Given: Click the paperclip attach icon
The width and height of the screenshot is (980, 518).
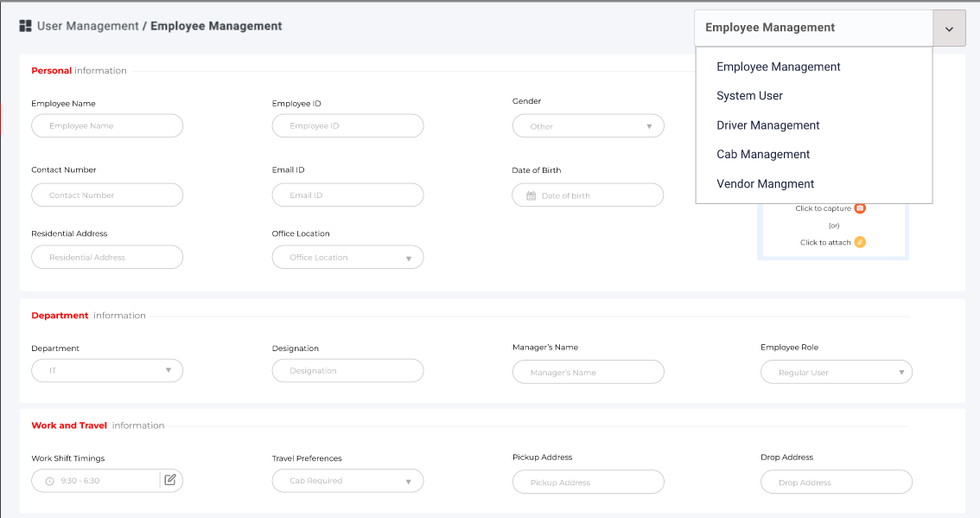Looking at the screenshot, I should pyautogui.click(x=860, y=242).
